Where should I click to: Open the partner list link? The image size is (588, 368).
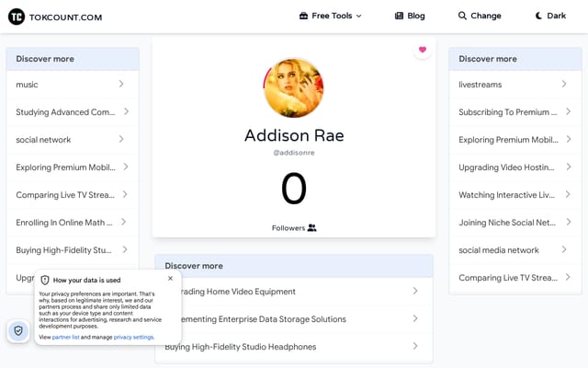tap(65, 338)
